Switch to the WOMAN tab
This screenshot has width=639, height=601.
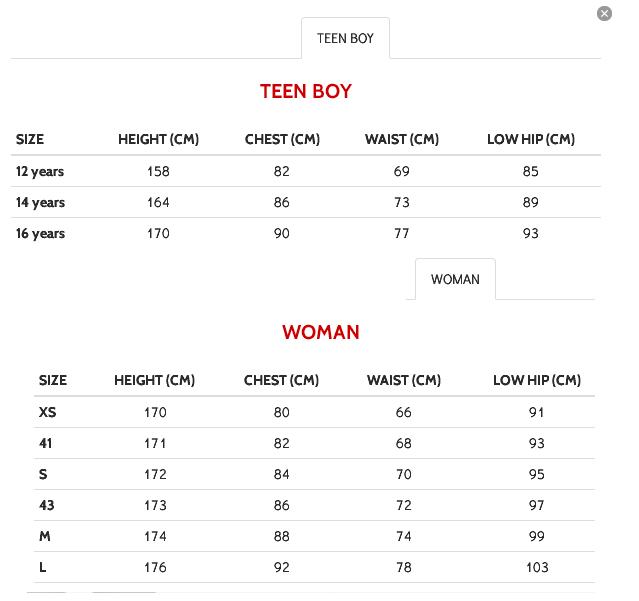[x=455, y=280]
